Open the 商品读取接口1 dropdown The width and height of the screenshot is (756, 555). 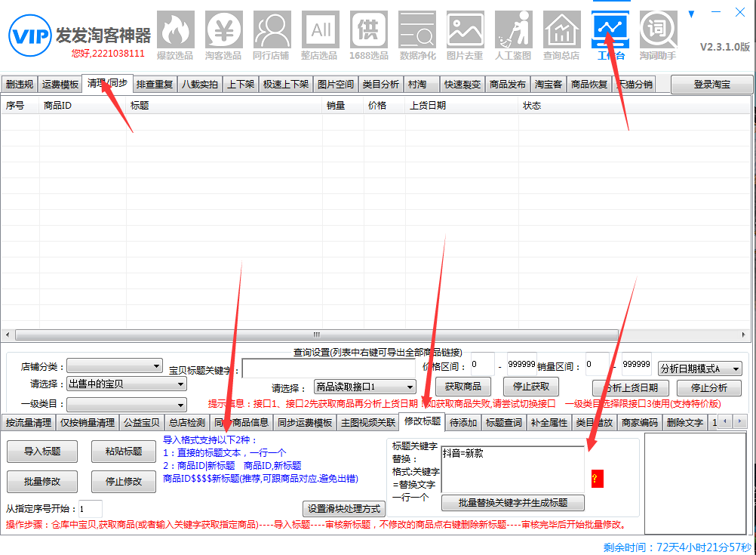click(x=364, y=387)
